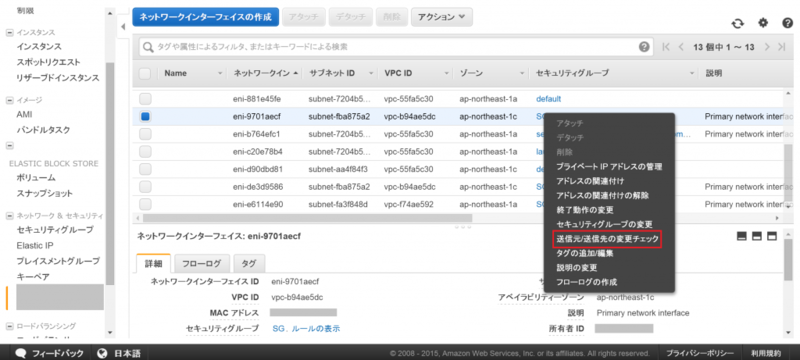Open キーペア in the sidebar
Screen dimensions: 800x360
click(33, 277)
